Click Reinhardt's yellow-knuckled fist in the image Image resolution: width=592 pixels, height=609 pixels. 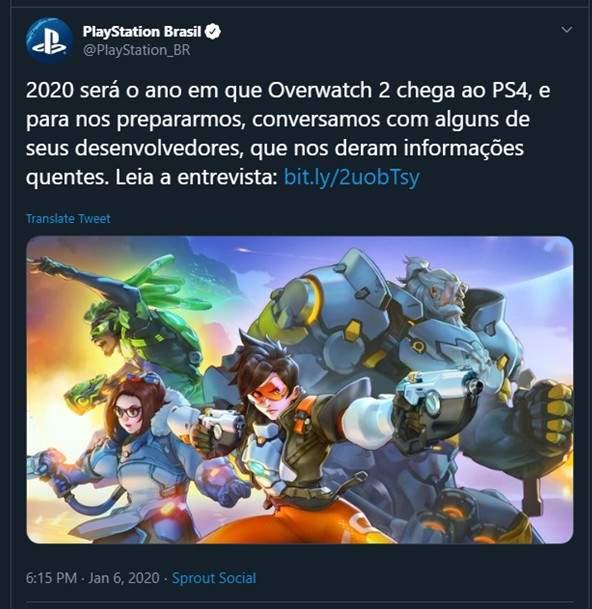(550, 412)
